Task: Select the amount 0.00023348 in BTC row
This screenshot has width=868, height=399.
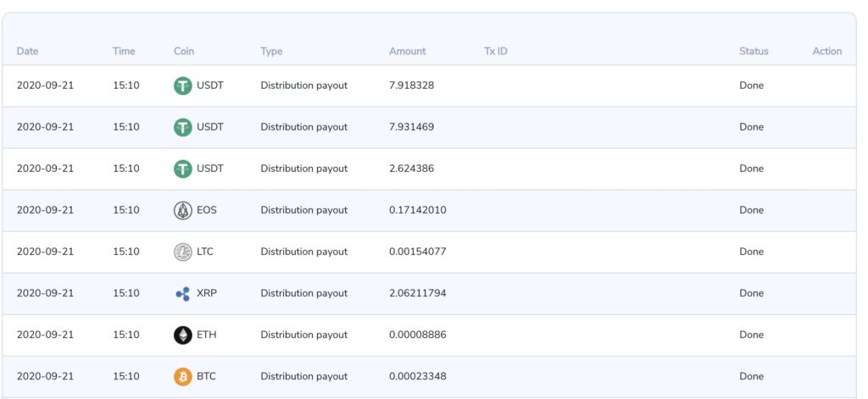Action: coord(418,376)
